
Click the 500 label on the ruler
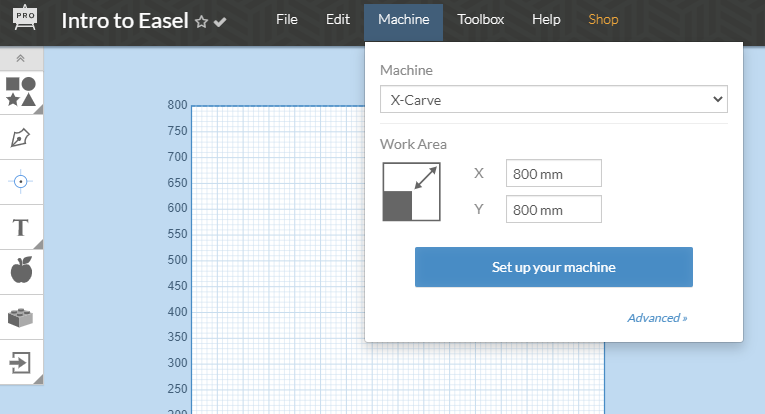pos(177,260)
